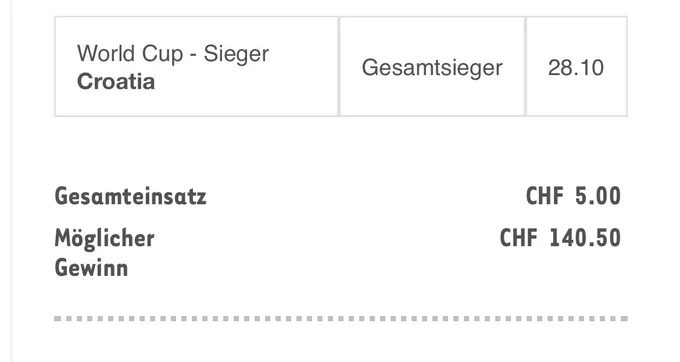680x362 pixels.
Task: Click the CHF 140.50 possible winnings amount
Action: pos(560,238)
